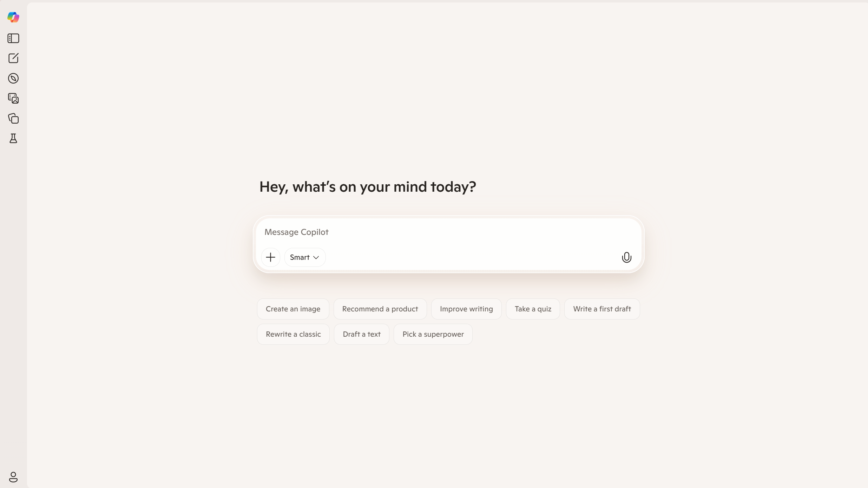Activate voice input with the microphone icon
This screenshot has width=868, height=488.
[x=626, y=257]
